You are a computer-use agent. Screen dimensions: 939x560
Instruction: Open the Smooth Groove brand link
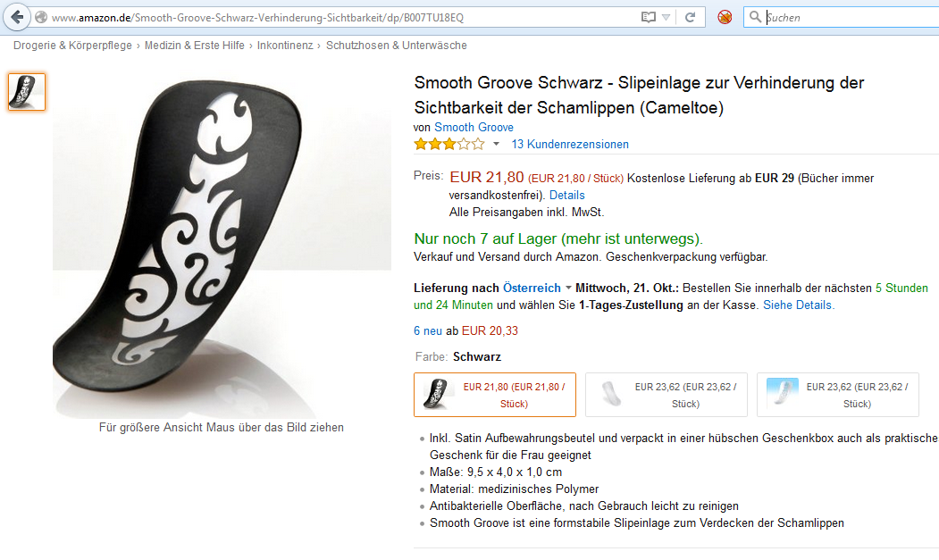(x=474, y=127)
